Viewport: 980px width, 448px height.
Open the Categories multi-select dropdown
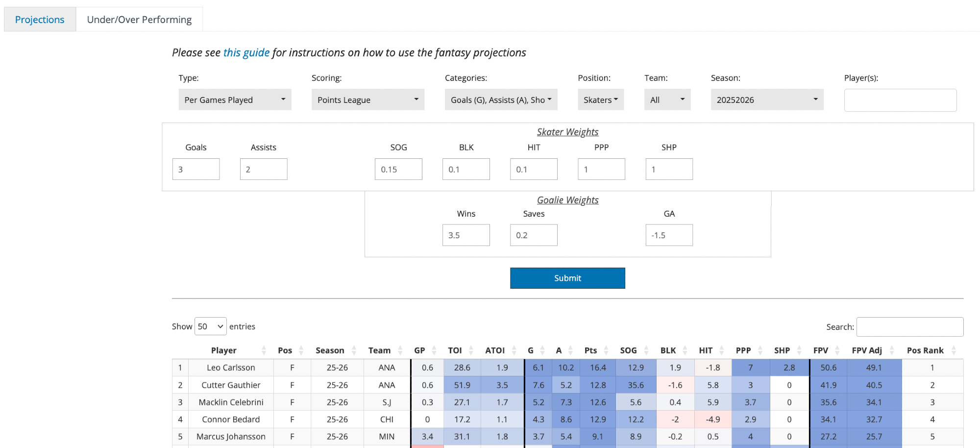tap(501, 100)
